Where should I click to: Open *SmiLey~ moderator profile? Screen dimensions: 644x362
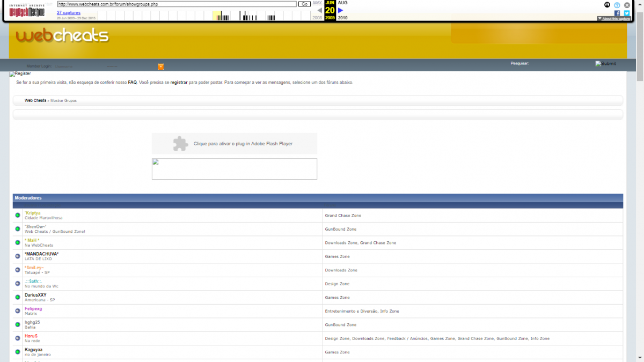(34, 267)
